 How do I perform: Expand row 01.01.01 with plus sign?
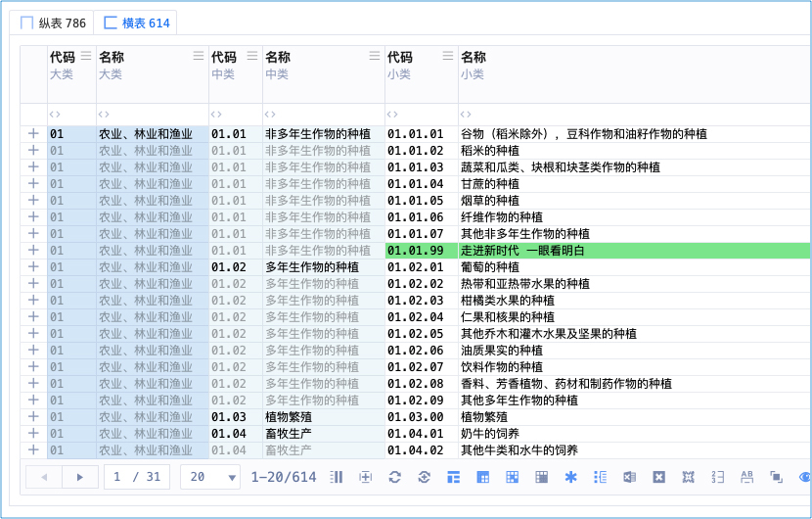(33, 134)
